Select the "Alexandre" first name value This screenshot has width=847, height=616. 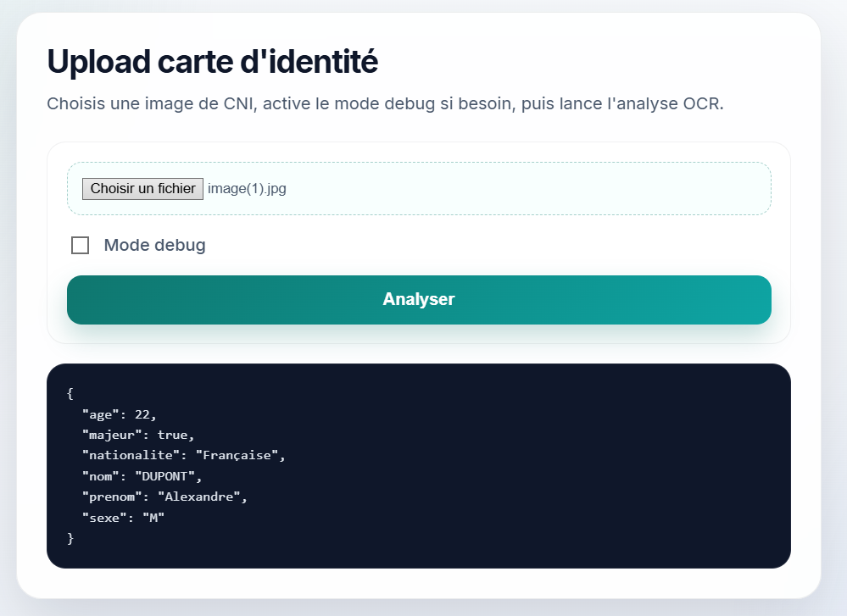pos(200,497)
